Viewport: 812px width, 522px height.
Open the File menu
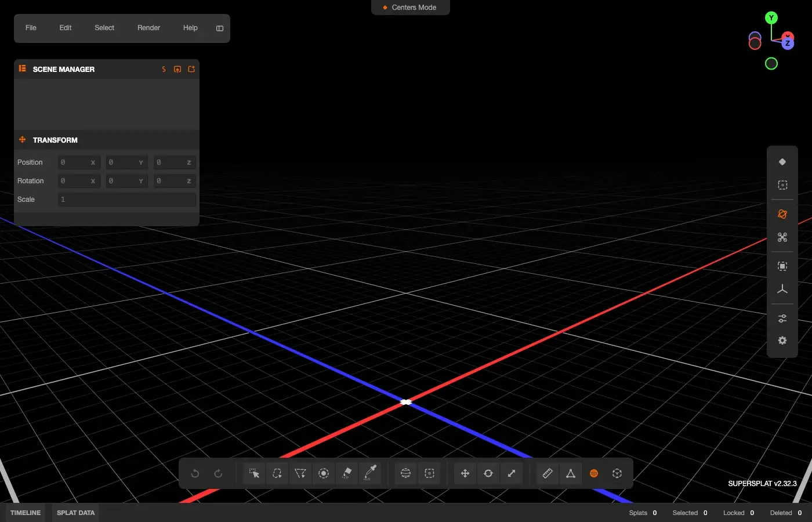tap(31, 28)
